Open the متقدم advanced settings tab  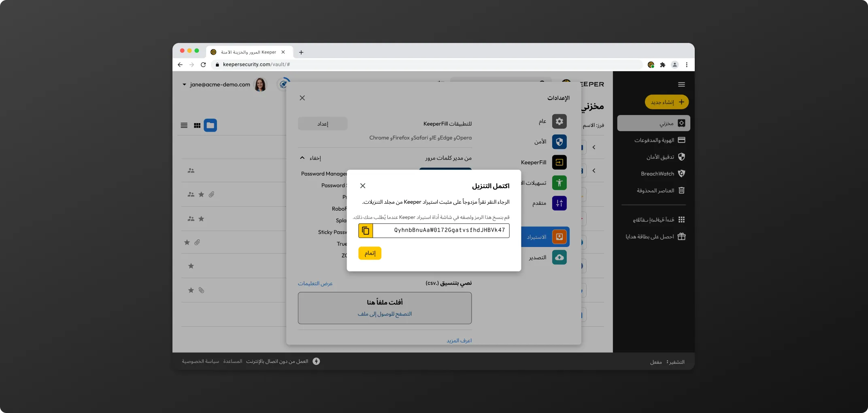(549, 203)
